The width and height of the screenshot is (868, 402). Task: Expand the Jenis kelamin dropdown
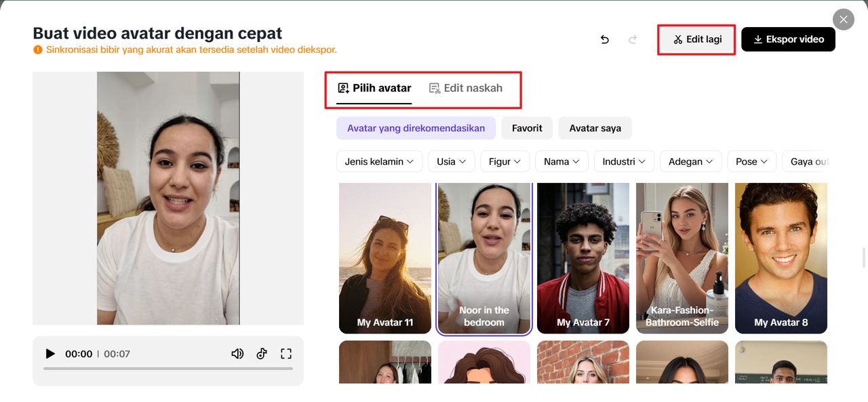pyautogui.click(x=380, y=161)
